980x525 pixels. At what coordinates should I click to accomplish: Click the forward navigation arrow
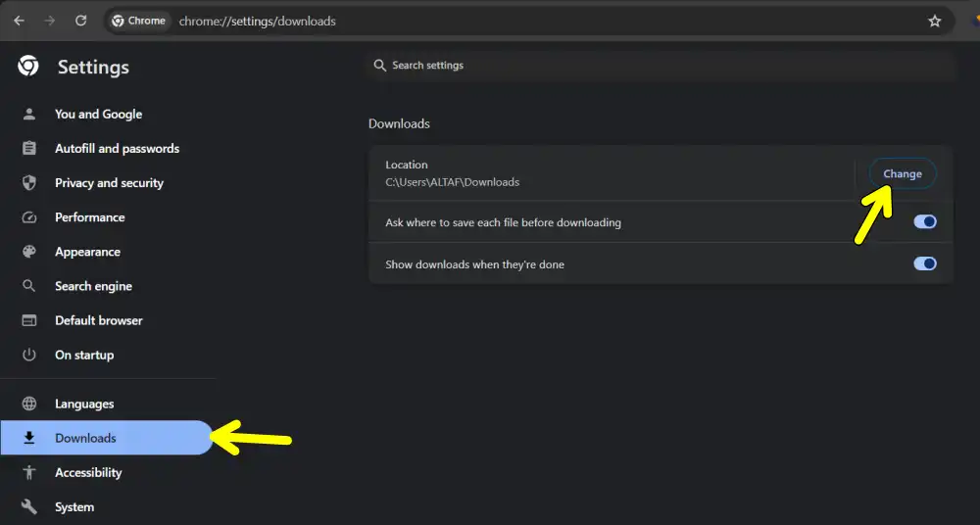(49, 21)
